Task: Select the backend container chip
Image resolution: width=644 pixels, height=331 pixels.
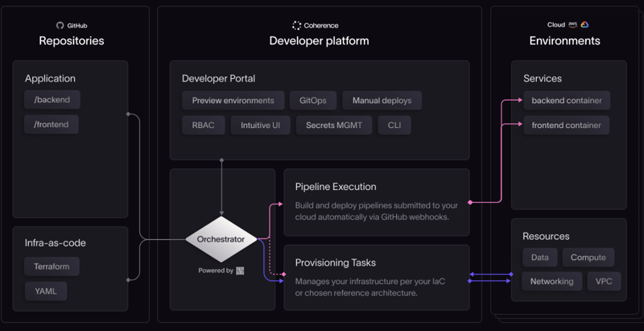Action: pos(567,101)
